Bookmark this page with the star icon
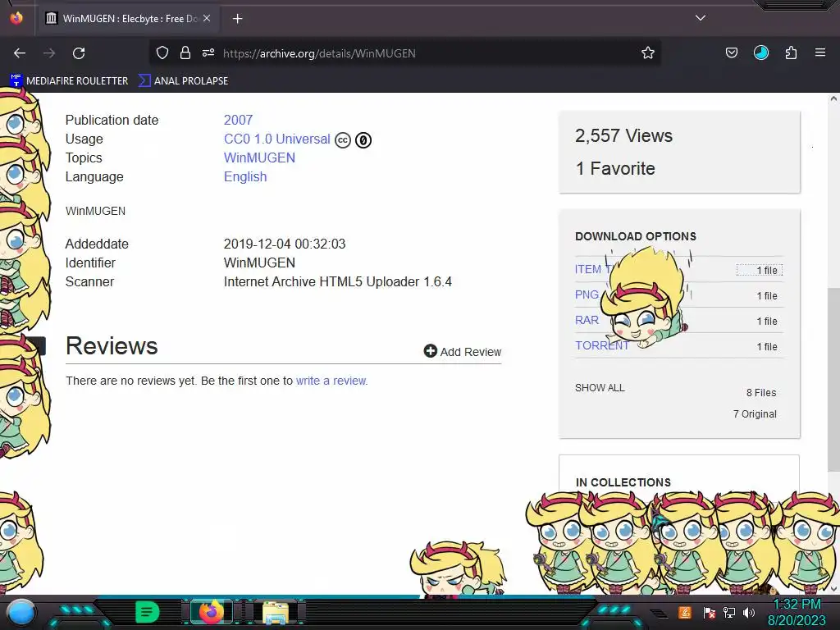 coord(648,52)
